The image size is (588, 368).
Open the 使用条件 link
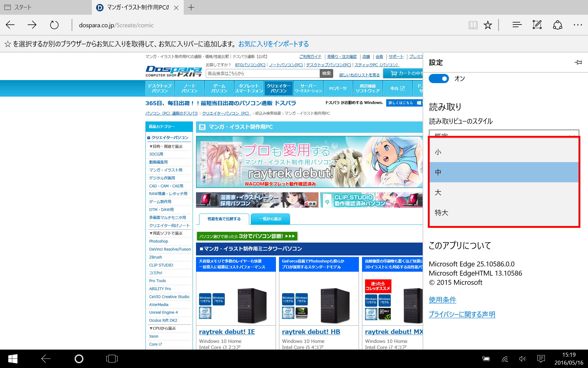[x=443, y=300]
